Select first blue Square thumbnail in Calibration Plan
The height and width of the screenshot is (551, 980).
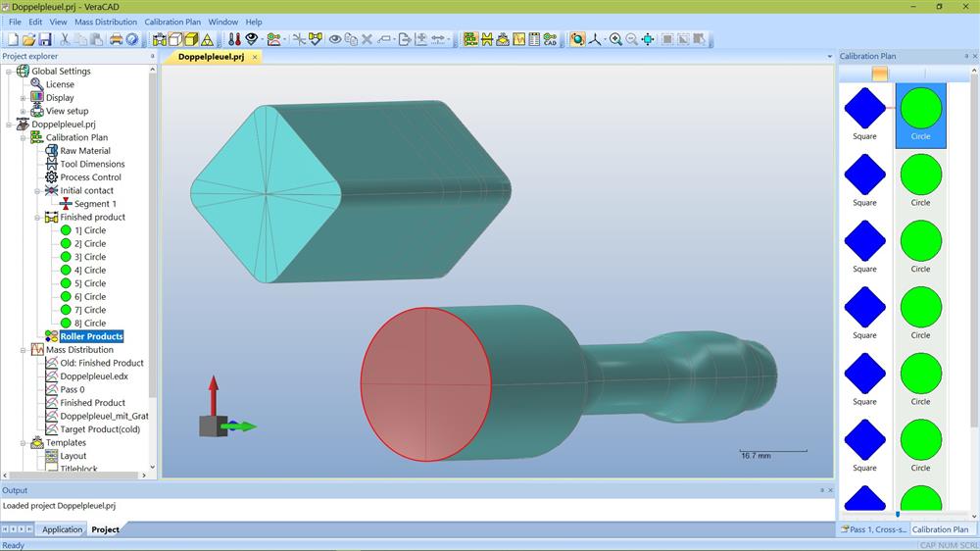[x=864, y=109]
